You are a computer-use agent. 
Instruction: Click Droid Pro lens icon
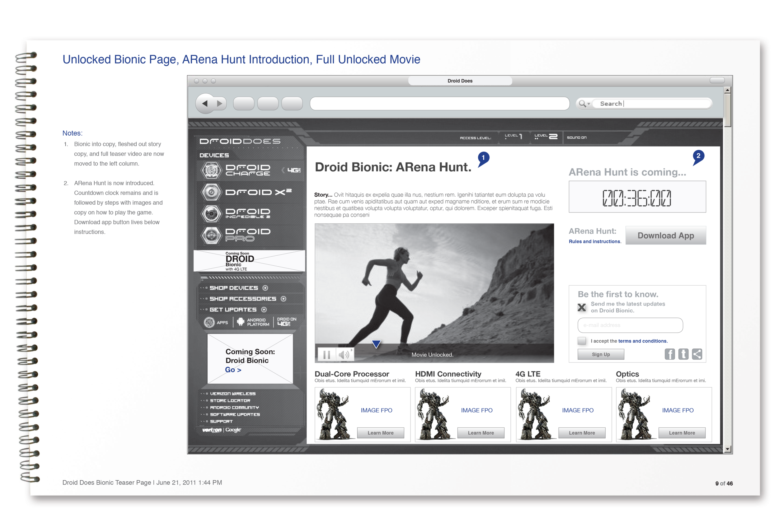tap(211, 235)
